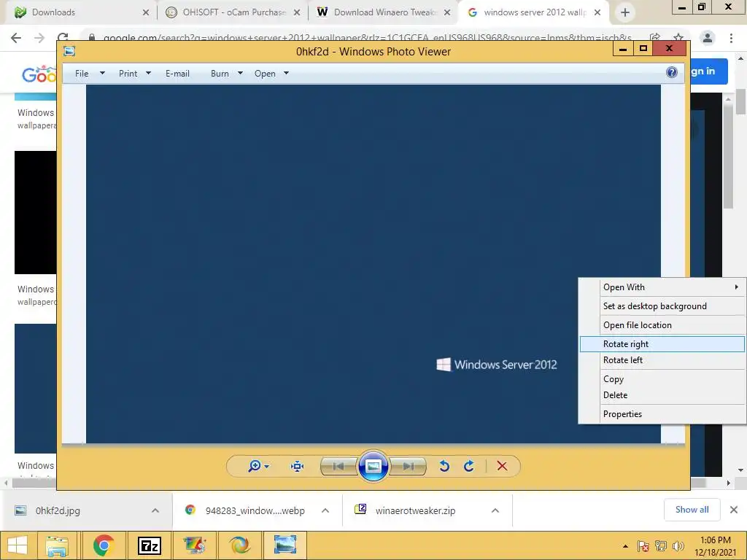Image resolution: width=747 pixels, height=560 pixels.
Task: Select Rotate left in context menu
Action: tap(662, 360)
